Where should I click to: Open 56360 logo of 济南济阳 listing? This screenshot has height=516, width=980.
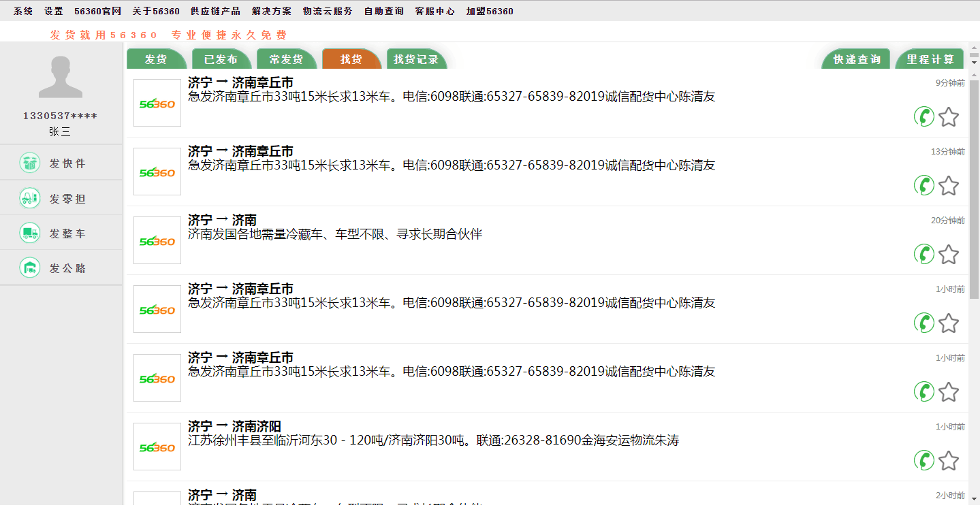click(157, 447)
